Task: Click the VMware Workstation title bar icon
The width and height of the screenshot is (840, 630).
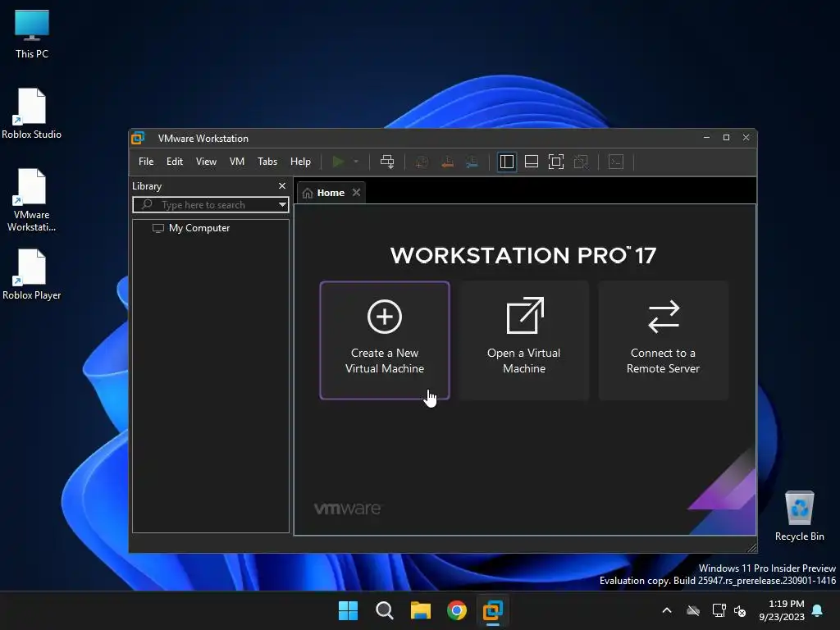Action: 138,138
